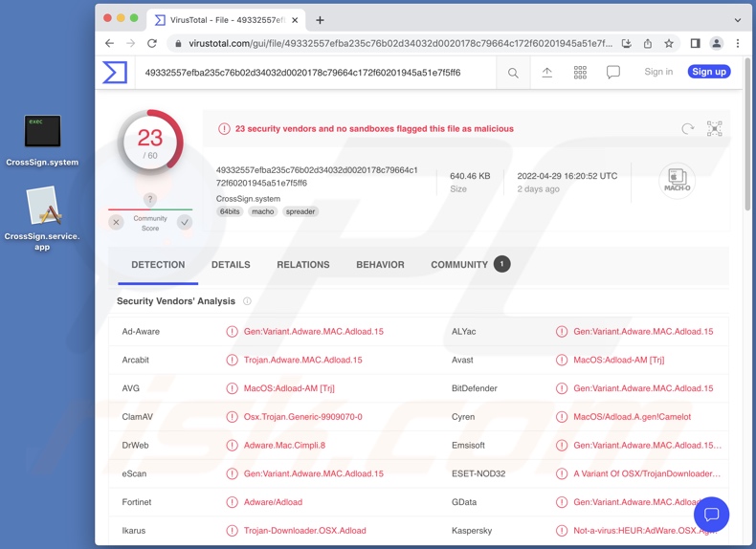Image resolution: width=756 pixels, height=549 pixels.
Task: Click the file hash search field
Action: 316,73
